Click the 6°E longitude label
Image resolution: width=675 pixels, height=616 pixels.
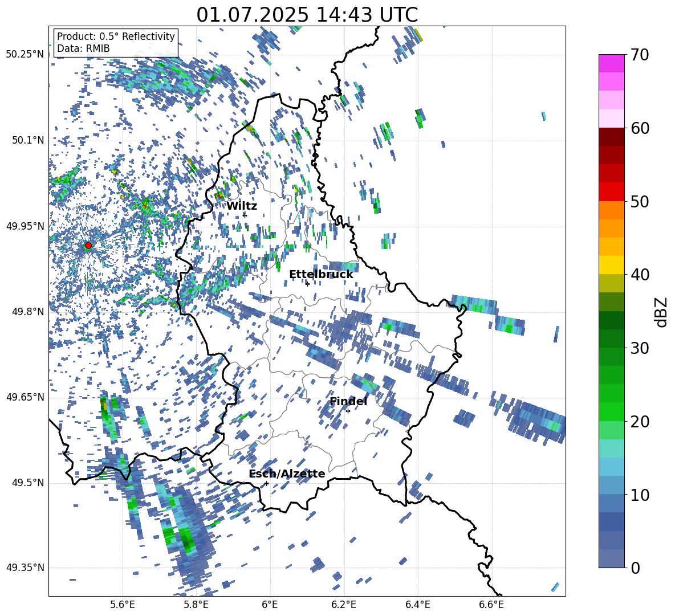click(270, 605)
